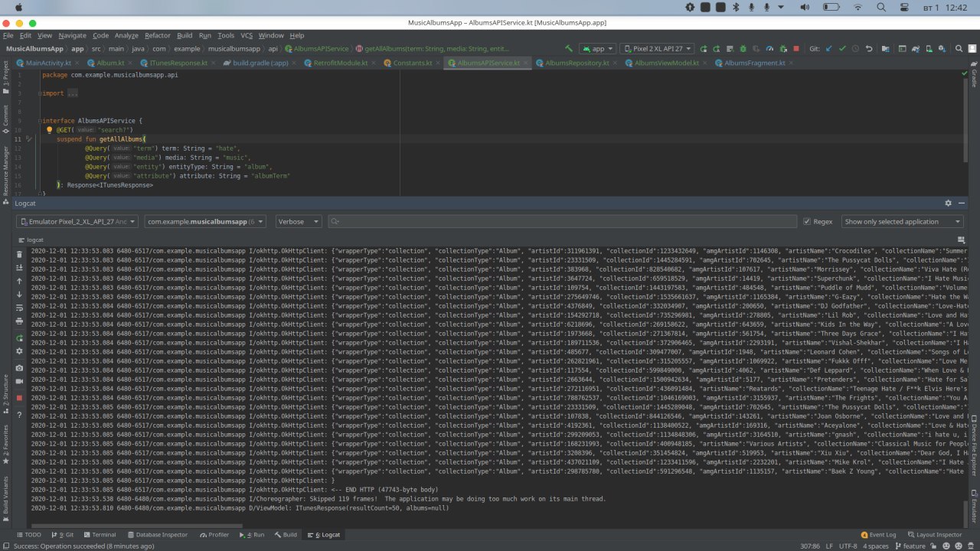
Task: Click Scroll to the end logcat icon
Action: (19, 267)
